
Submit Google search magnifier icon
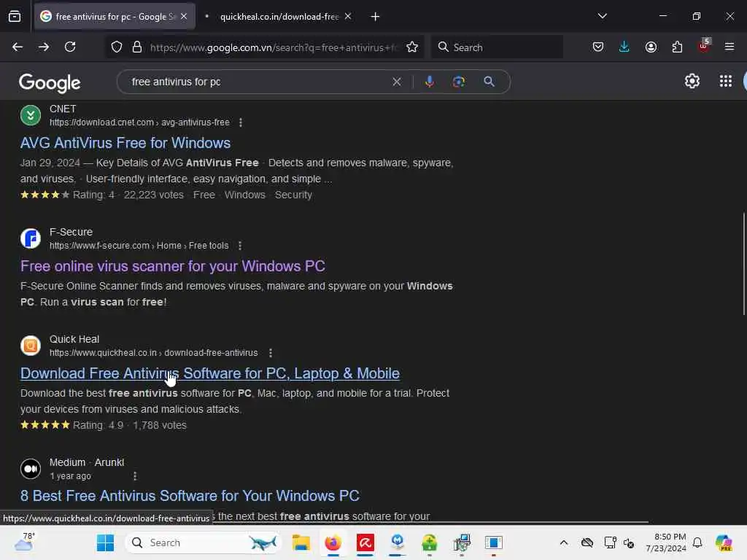pos(489,82)
